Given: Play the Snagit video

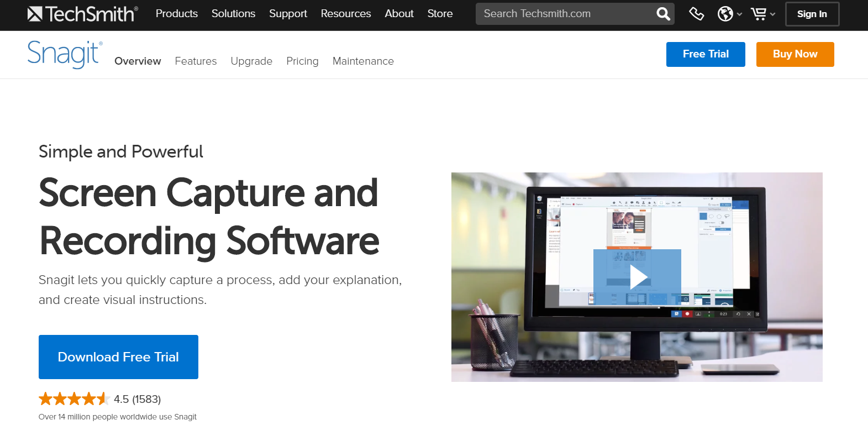Looking at the screenshot, I should [x=637, y=277].
